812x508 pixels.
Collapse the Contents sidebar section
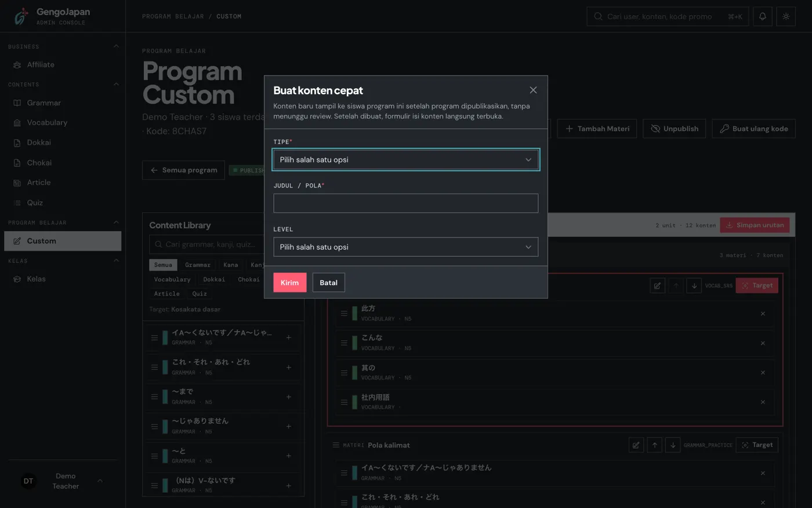(116, 84)
